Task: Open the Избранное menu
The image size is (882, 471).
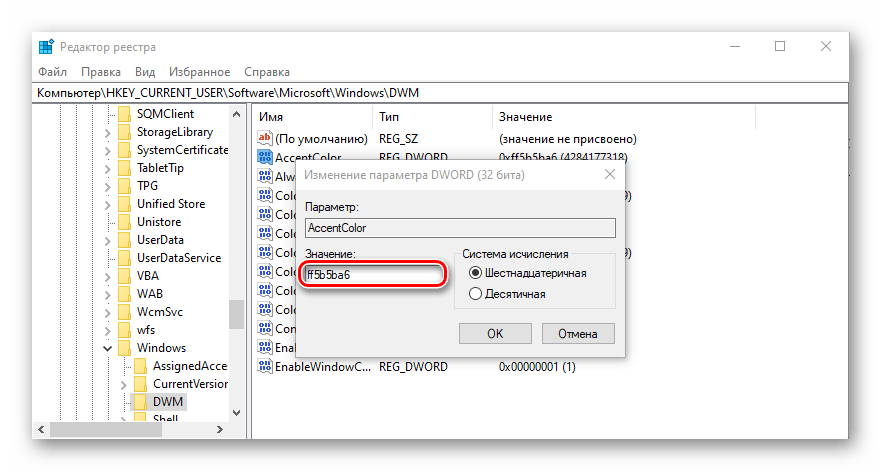Action: click(x=198, y=72)
